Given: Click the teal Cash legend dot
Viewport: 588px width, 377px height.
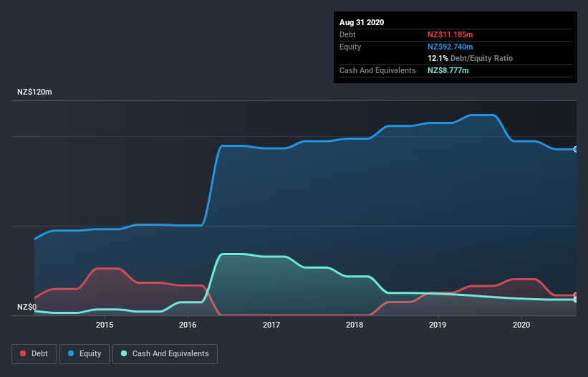Looking at the screenshot, I should 124,353.
